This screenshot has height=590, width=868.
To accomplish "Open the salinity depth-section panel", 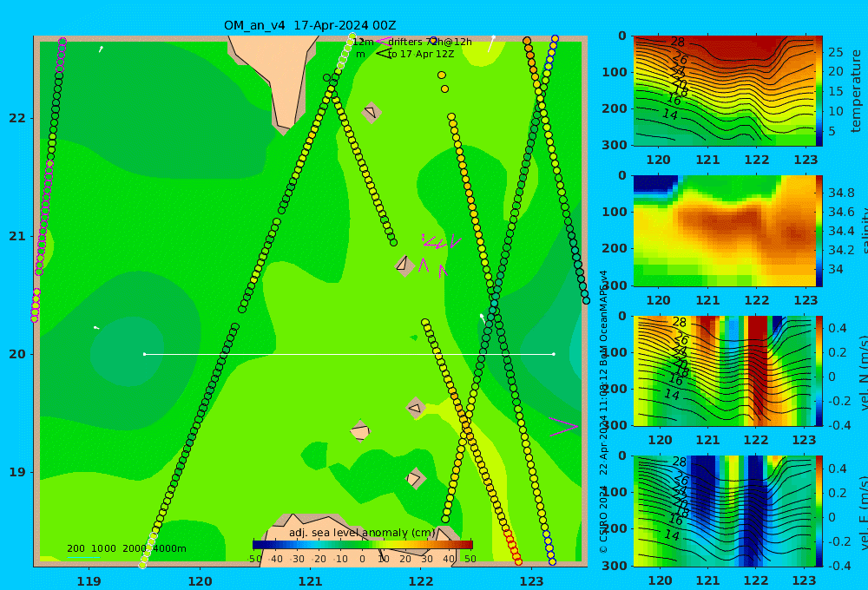I will pyautogui.click(x=724, y=231).
